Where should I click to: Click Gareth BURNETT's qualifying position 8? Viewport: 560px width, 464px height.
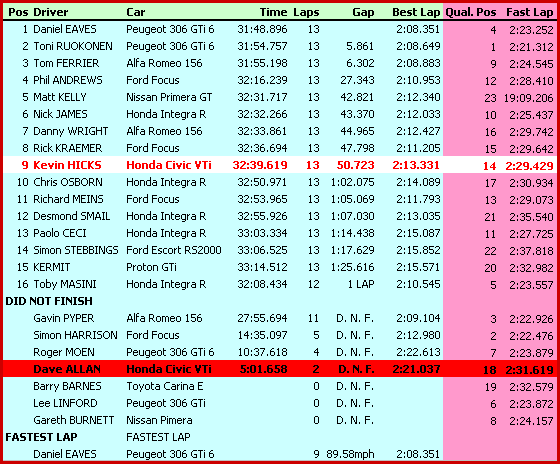coord(493,421)
